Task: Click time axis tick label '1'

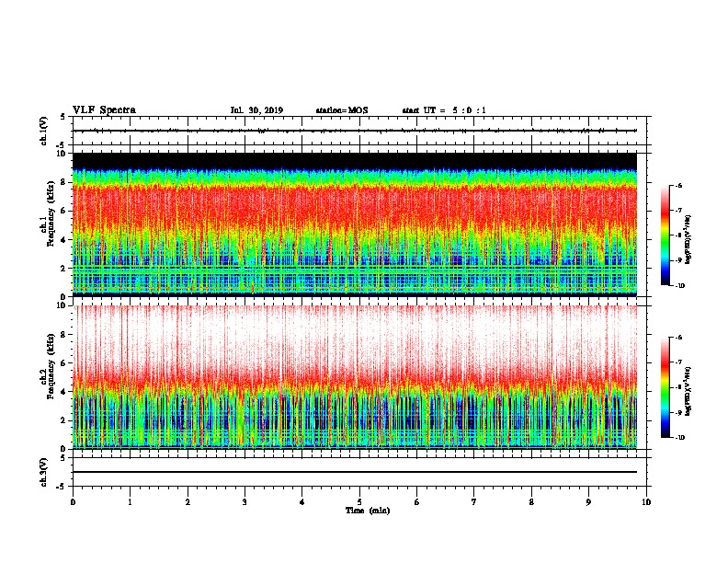Action: 130,501
